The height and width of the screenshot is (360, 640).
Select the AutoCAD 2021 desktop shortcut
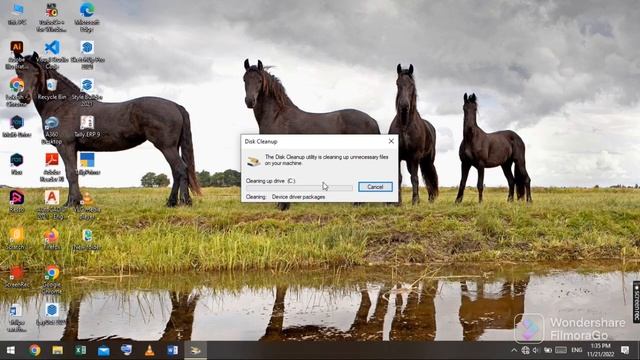(x=51, y=205)
